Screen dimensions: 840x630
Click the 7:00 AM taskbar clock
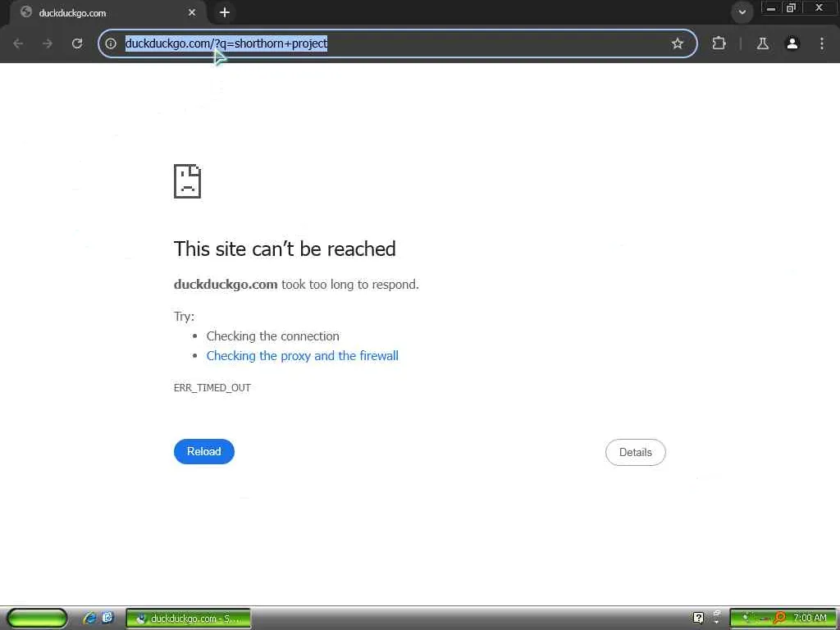[x=810, y=618]
